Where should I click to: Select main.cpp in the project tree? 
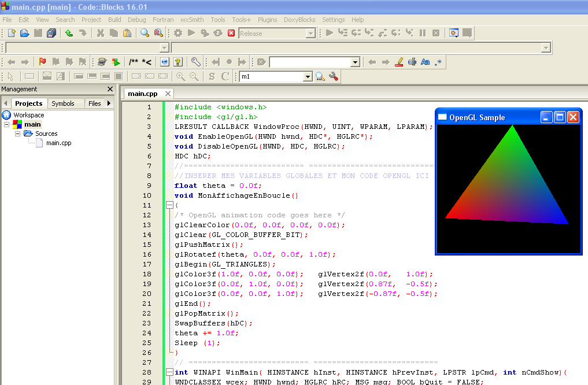pyautogui.click(x=58, y=143)
